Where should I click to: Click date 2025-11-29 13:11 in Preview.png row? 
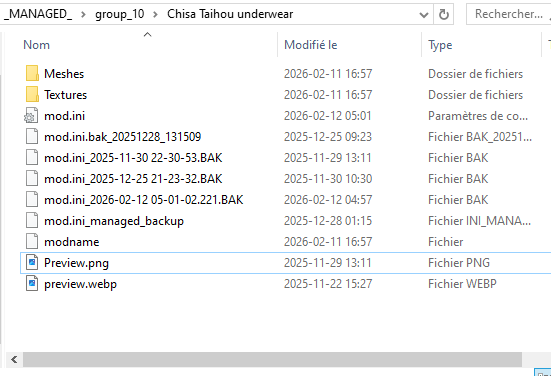pyautogui.click(x=328, y=263)
